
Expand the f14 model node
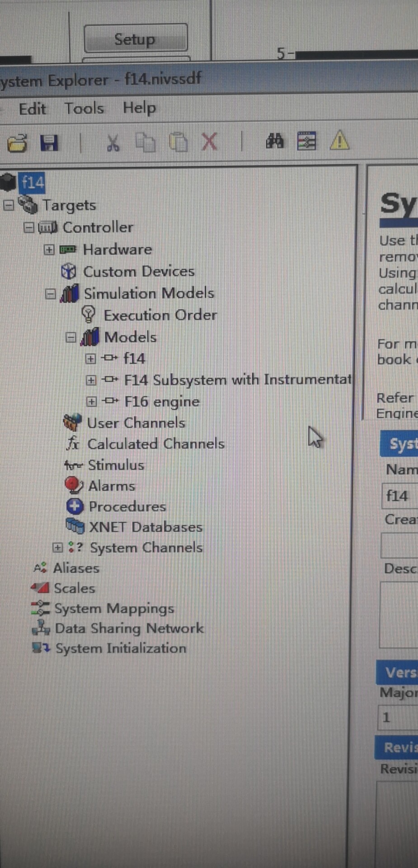coord(91,359)
